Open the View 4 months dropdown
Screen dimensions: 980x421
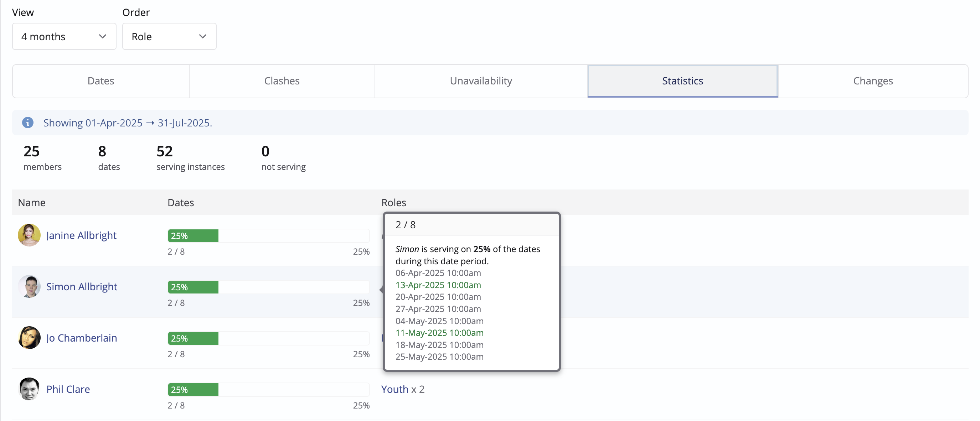coord(64,37)
